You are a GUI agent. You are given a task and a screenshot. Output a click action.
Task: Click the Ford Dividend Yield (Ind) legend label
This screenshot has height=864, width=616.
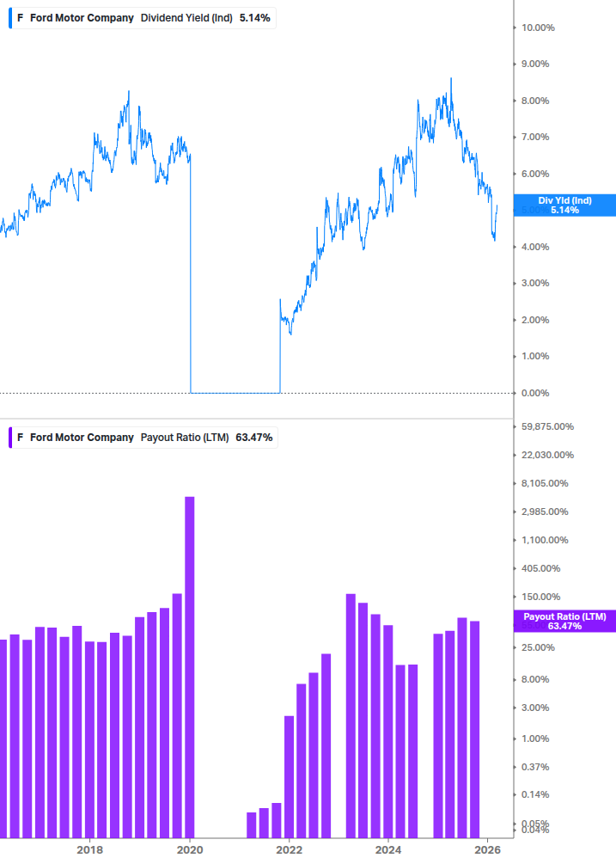pos(143,18)
